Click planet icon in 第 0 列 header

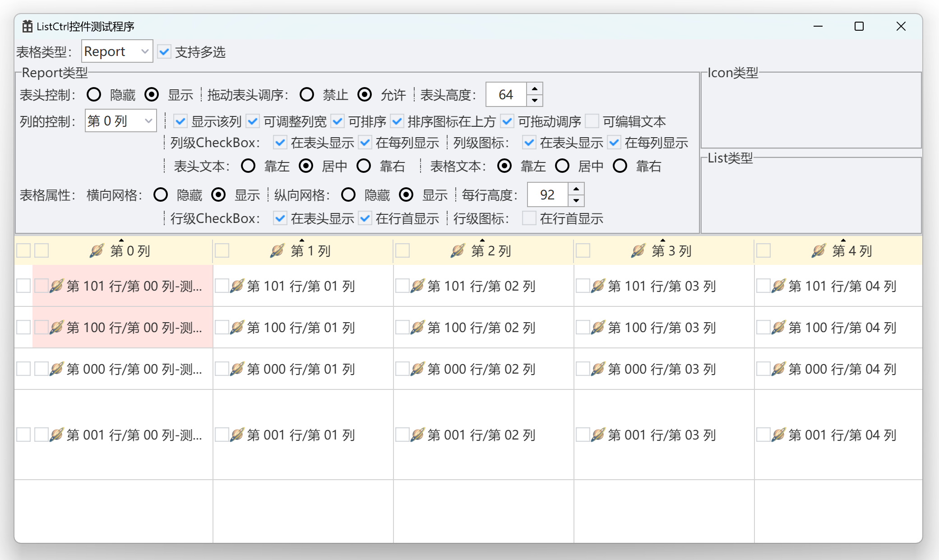pos(97,250)
